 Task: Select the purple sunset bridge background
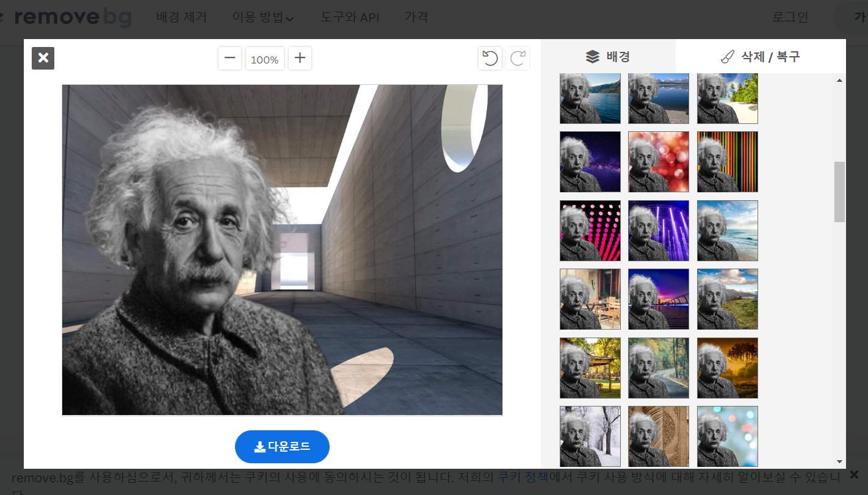point(659,299)
